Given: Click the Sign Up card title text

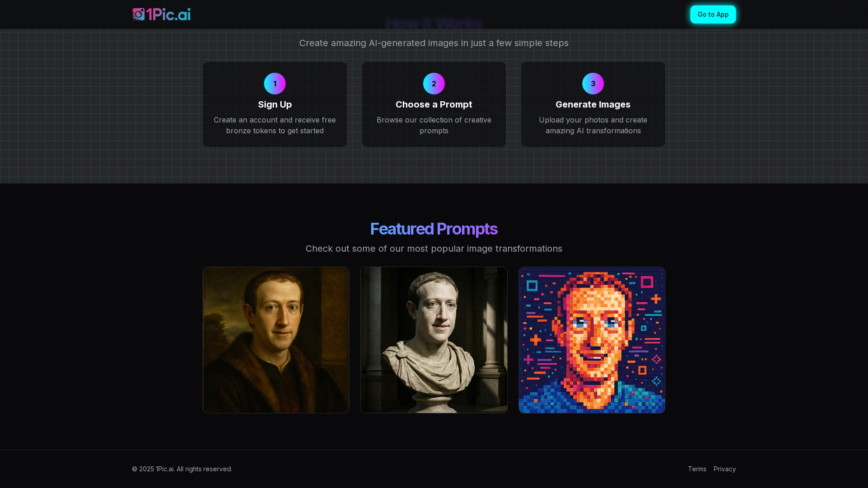Looking at the screenshot, I should point(274,104).
